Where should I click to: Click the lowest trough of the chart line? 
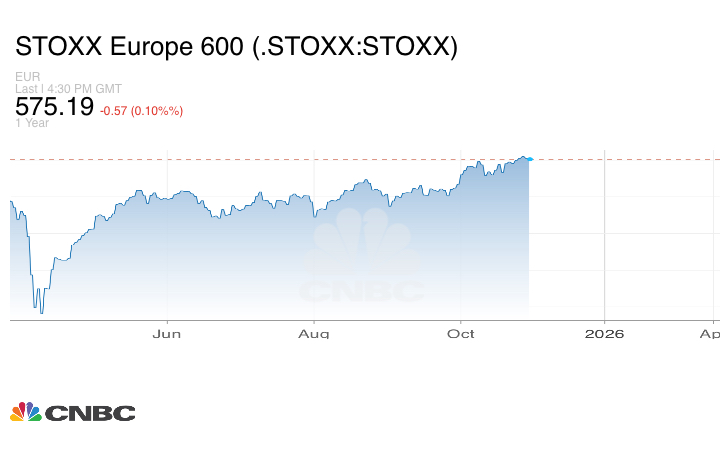(41, 312)
